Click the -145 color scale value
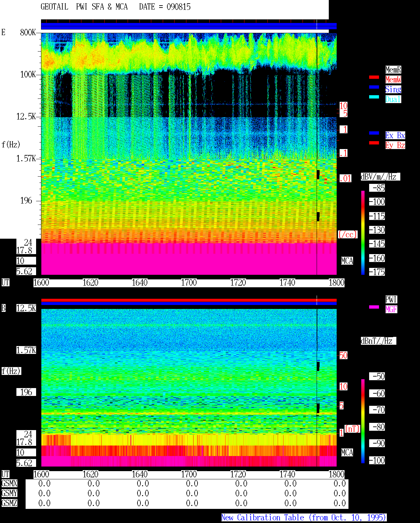Screen dimensions: 420x523 [x=377, y=244]
